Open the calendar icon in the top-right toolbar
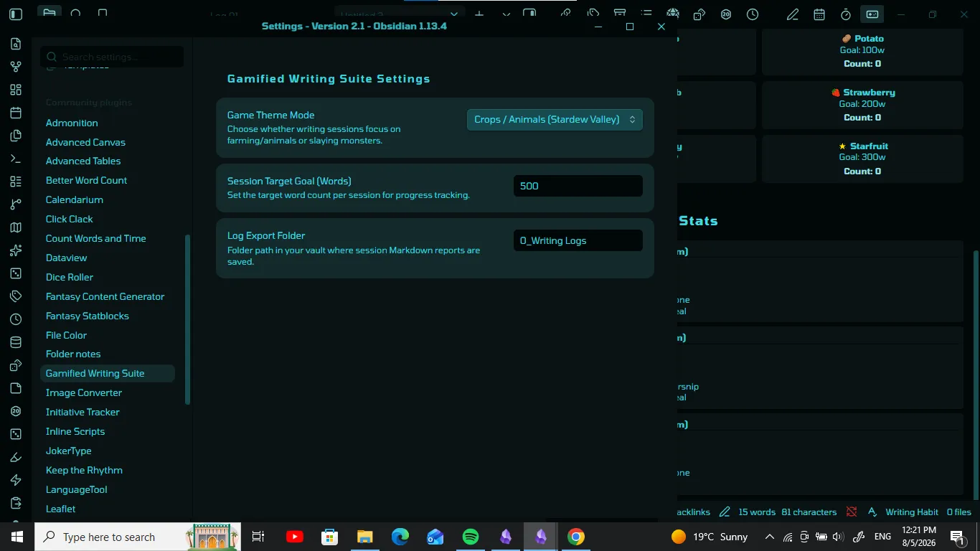 click(819, 14)
